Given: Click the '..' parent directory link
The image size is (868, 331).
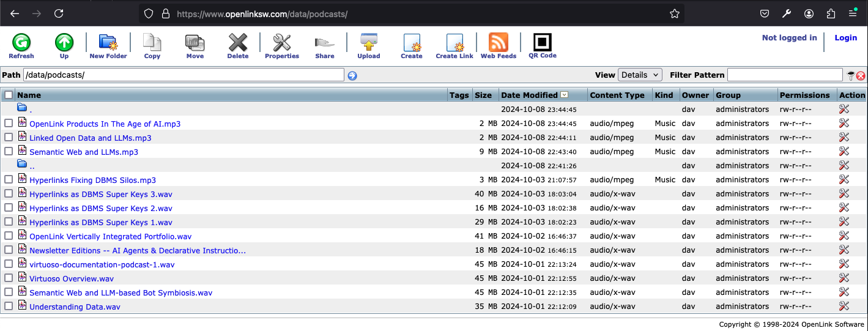Looking at the screenshot, I should pos(32,166).
